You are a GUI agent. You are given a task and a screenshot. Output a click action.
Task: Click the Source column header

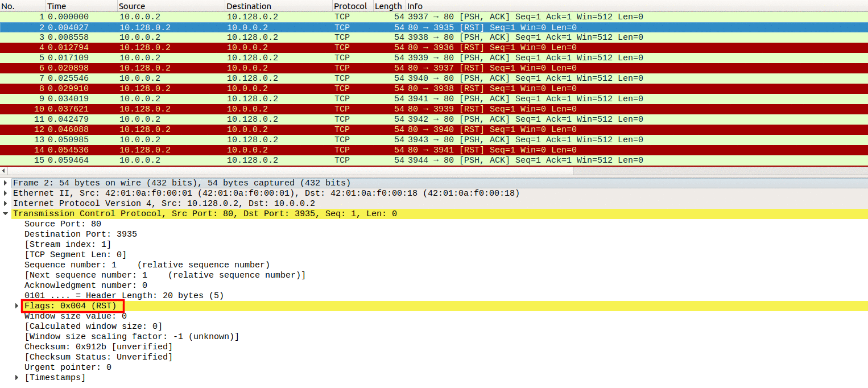171,6
